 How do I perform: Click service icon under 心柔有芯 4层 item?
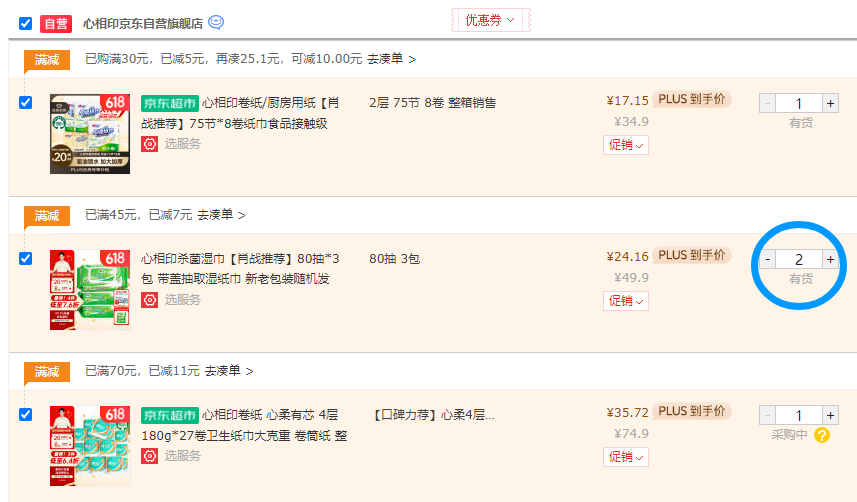pyautogui.click(x=150, y=456)
